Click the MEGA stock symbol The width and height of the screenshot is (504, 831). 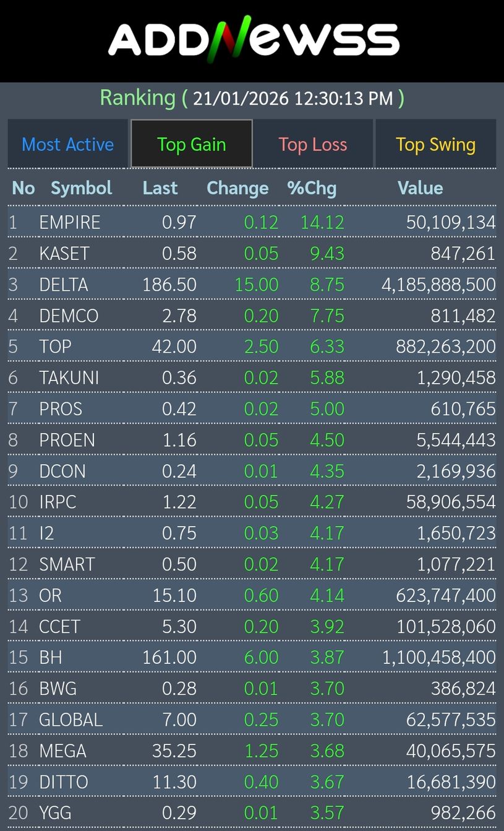[62, 751]
